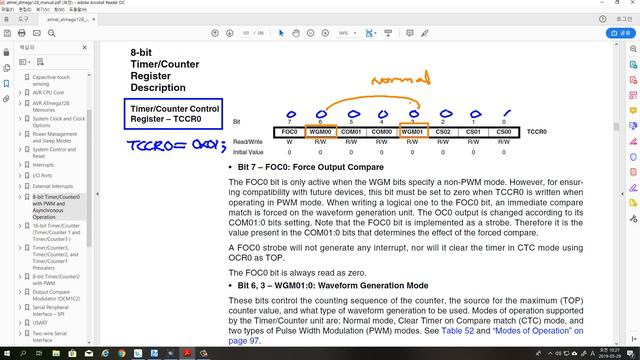Click the lock icon in left rail
Screen dimensions: 640x360
point(6,52)
